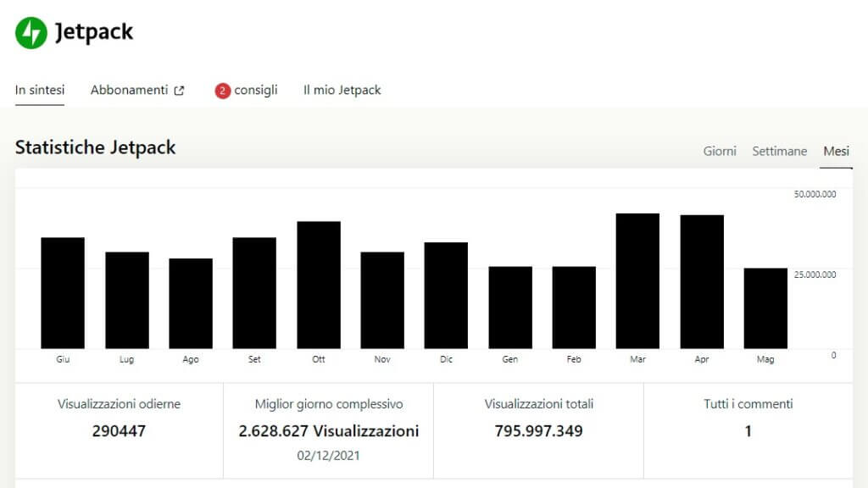868x488 pixels.
Task: Open the In sintesi tab
Action: [40, 90]
